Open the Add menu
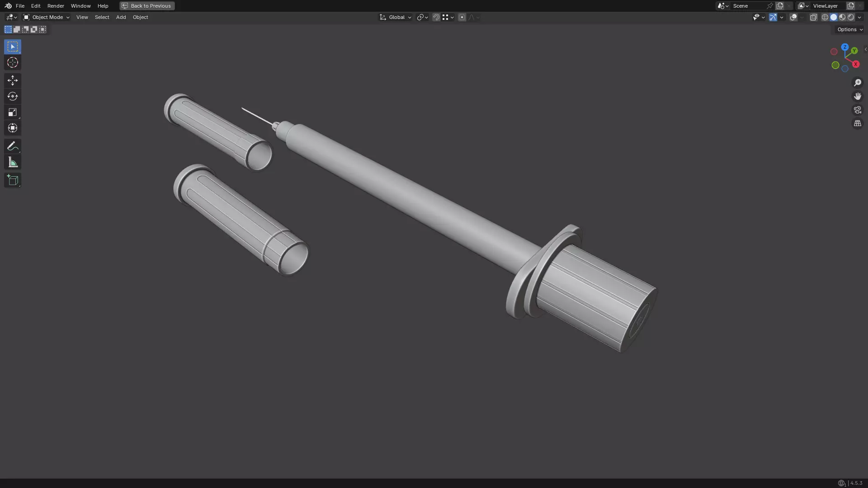868x488 pixels. pyautogui.click(x=121, y=17)
